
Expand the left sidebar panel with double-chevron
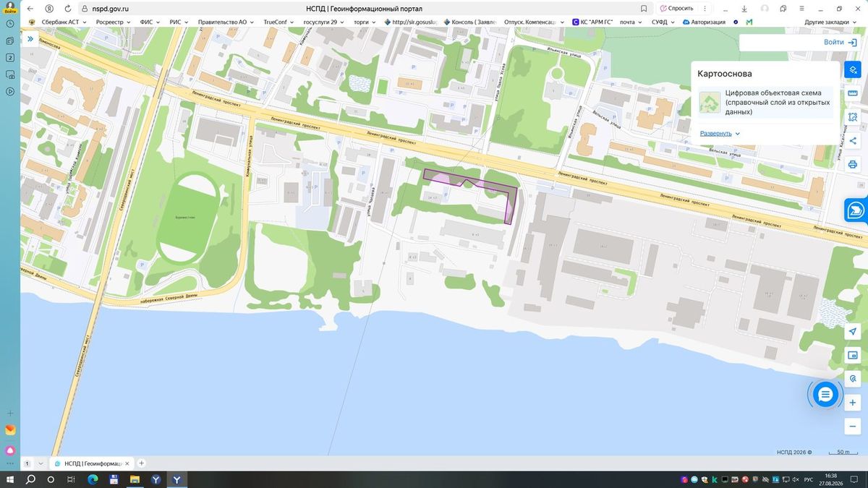click(30, 39)
